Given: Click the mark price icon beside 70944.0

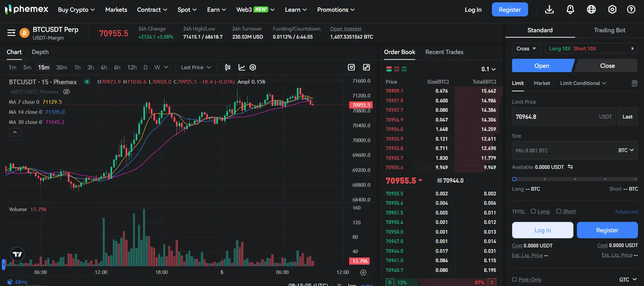Looking at the screenshot, I should coord(440,181).
